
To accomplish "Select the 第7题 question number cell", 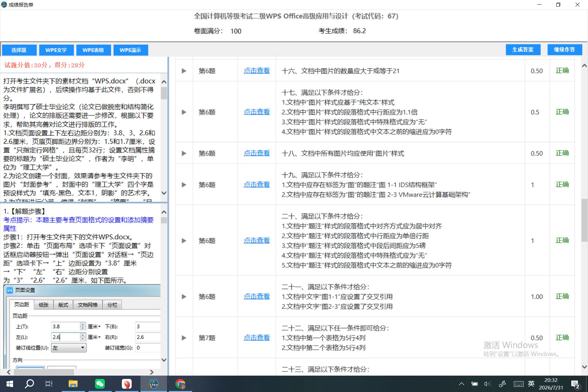I will [x=207, y=338].
